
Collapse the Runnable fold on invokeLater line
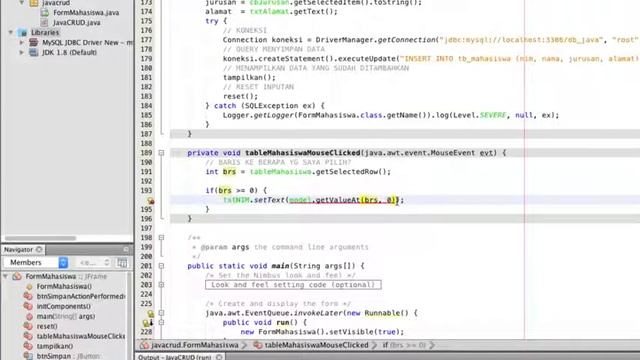pyautogui.click(x=161, y=313)
